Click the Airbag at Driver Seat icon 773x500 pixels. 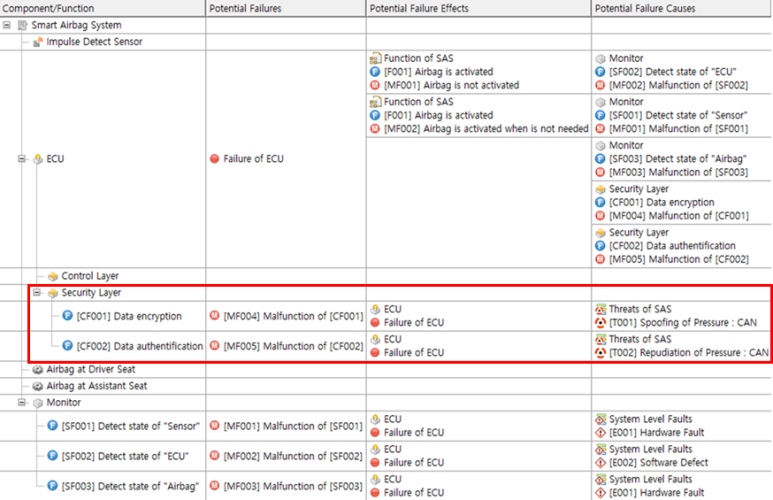point(38,368)
